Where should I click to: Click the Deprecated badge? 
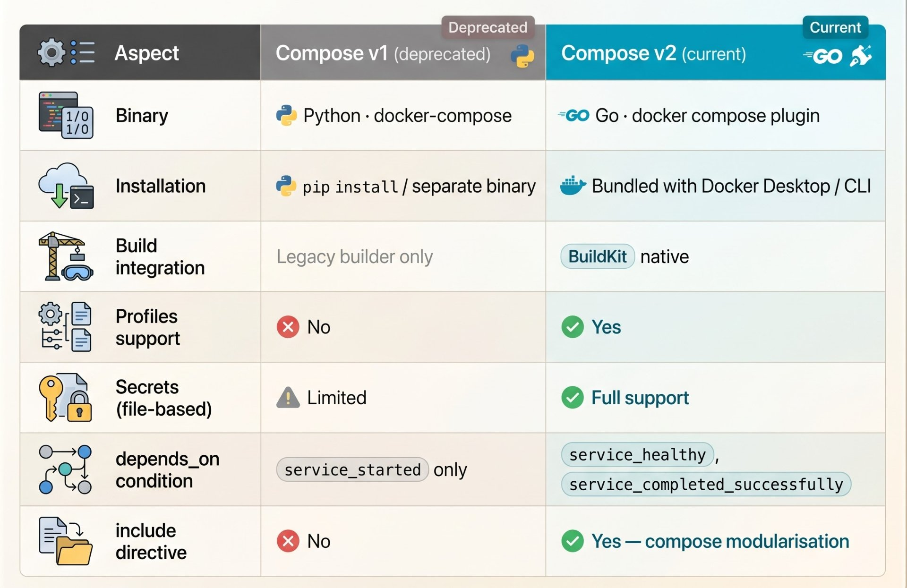(488, 27)
